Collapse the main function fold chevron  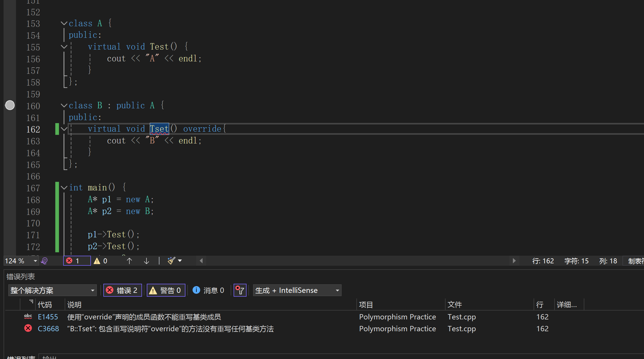click(x=64, y=188)
